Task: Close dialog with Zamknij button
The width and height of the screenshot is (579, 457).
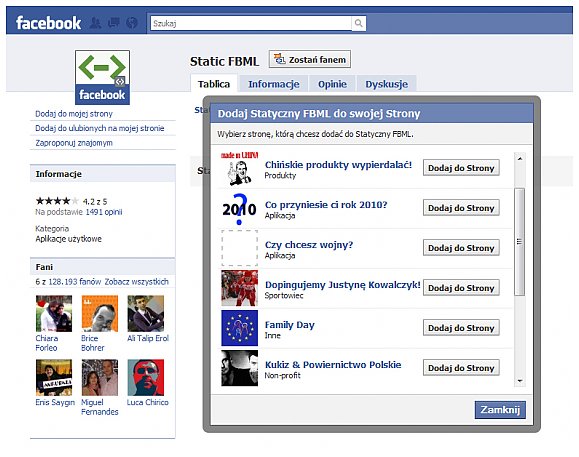Action: click(500, 410)
